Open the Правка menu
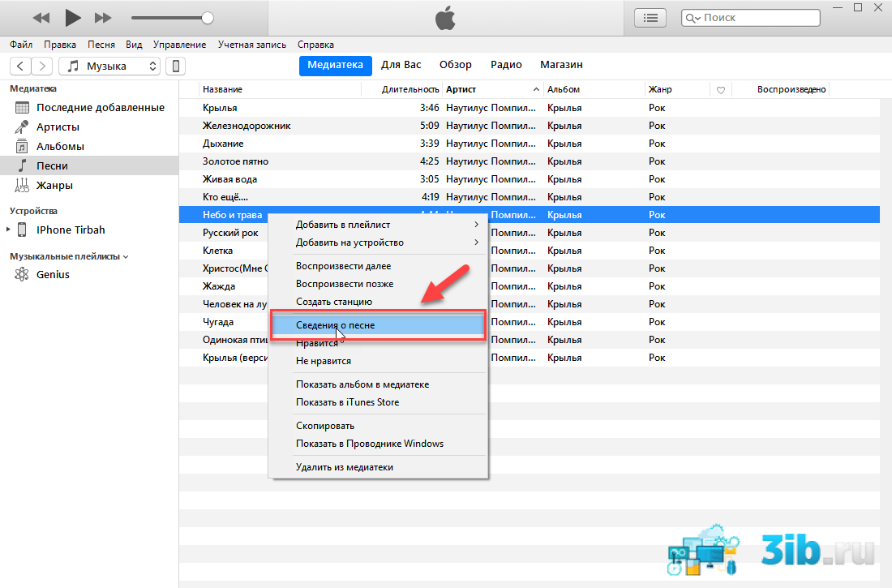Screen dimensions: 892x588 [x=60, y=45]
